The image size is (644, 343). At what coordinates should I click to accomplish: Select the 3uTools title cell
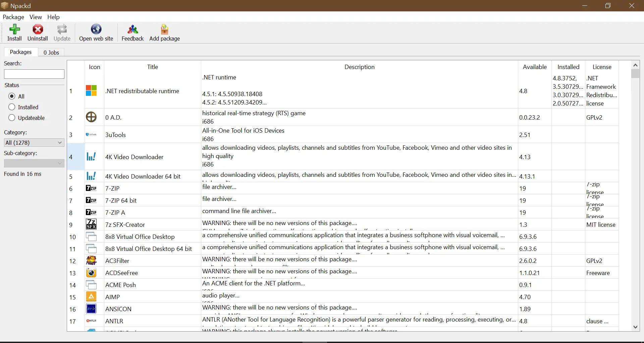click(153, 135)
